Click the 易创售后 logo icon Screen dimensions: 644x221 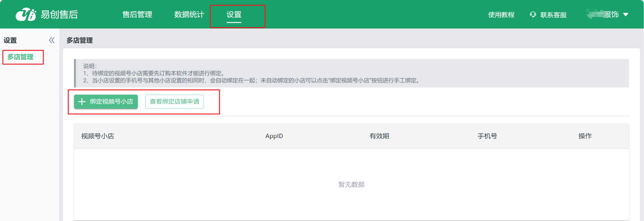[x=26, y=14]
